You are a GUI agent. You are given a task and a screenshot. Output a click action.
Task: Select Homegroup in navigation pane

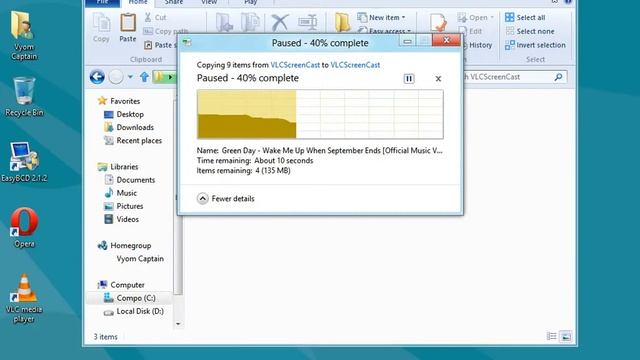pyautogui.click(x=124, y=245)
